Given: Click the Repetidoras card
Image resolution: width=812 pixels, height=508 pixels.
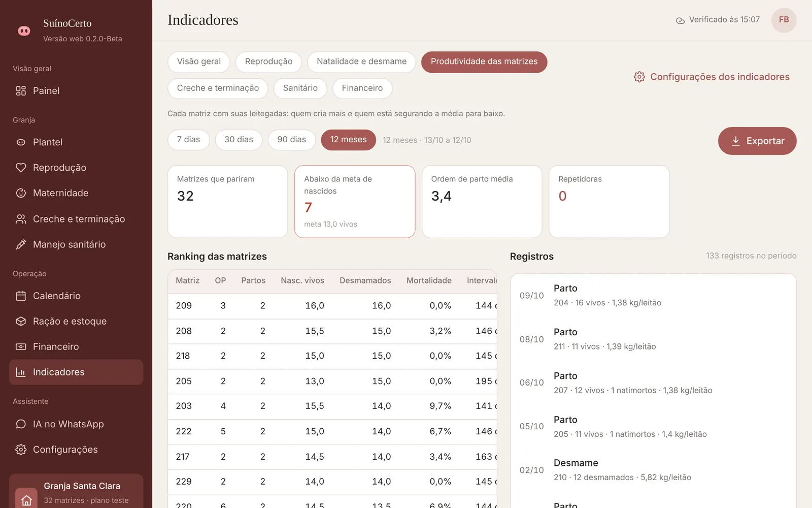Looking at the screenshot, I should click(609, 202).
